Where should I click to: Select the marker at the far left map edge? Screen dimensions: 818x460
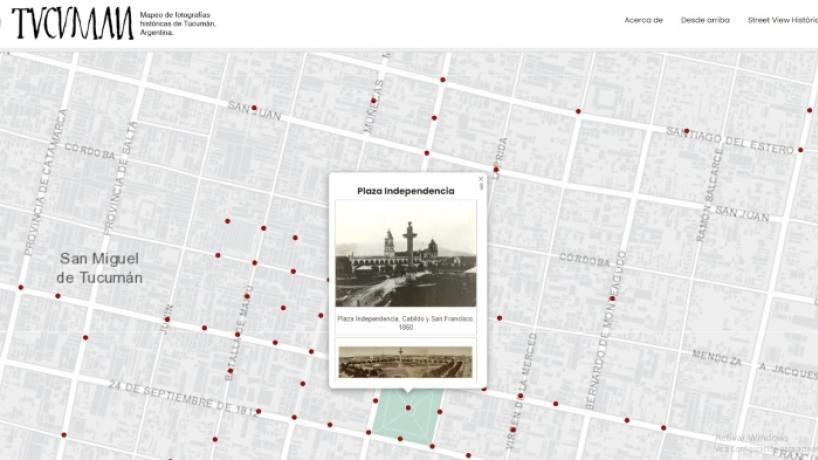(x=20, y=288)
